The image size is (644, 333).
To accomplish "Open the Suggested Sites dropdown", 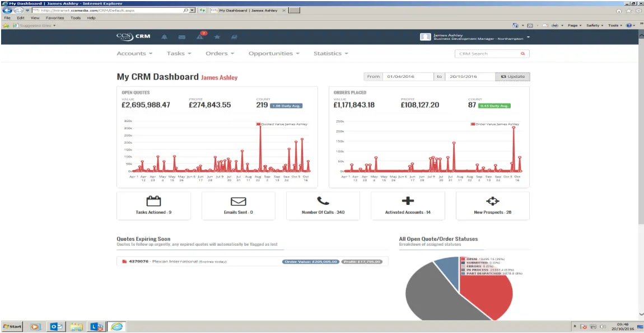I will point(35,25).
